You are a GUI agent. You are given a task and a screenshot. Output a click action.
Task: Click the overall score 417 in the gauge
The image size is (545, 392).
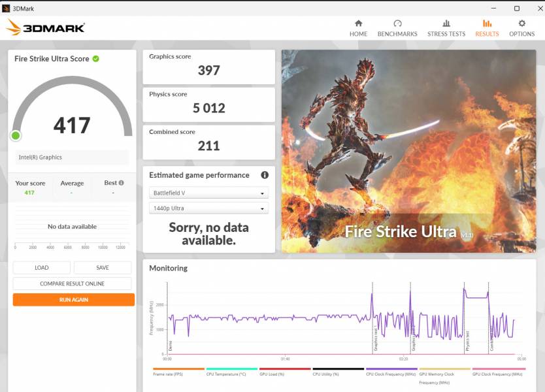(72, 125)
